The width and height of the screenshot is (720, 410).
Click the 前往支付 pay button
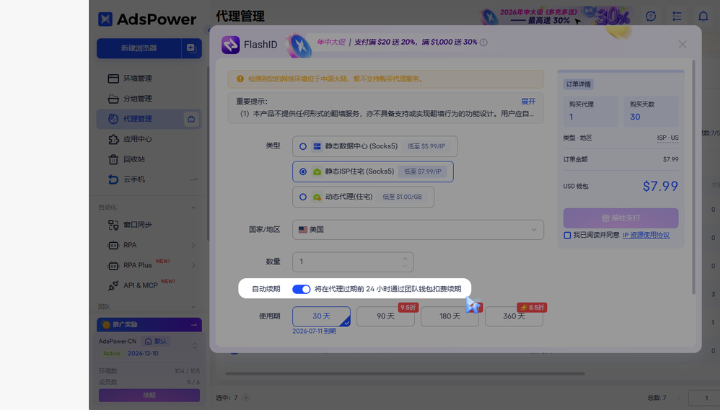(621, 218)
